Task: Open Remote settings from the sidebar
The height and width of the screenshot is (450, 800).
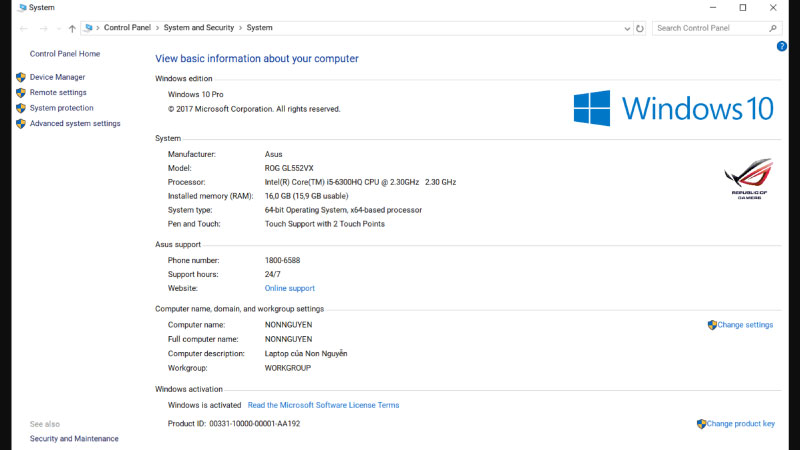Action: [58, 92]
